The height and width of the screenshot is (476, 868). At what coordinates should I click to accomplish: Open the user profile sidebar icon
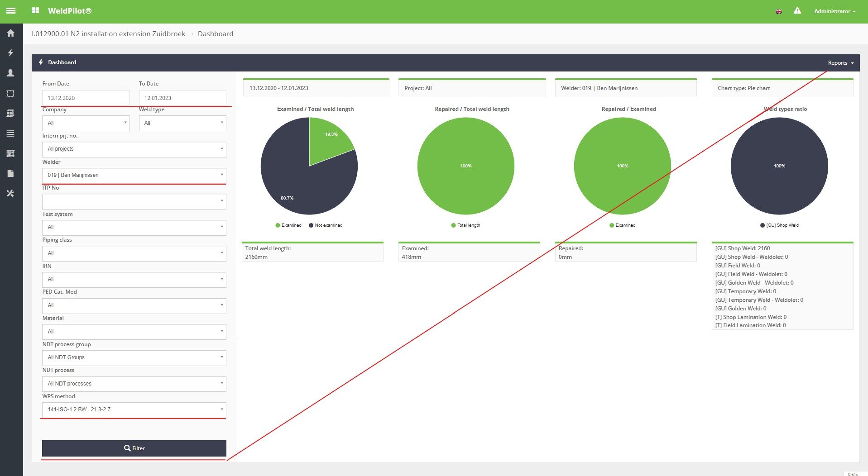coord(10,73)
